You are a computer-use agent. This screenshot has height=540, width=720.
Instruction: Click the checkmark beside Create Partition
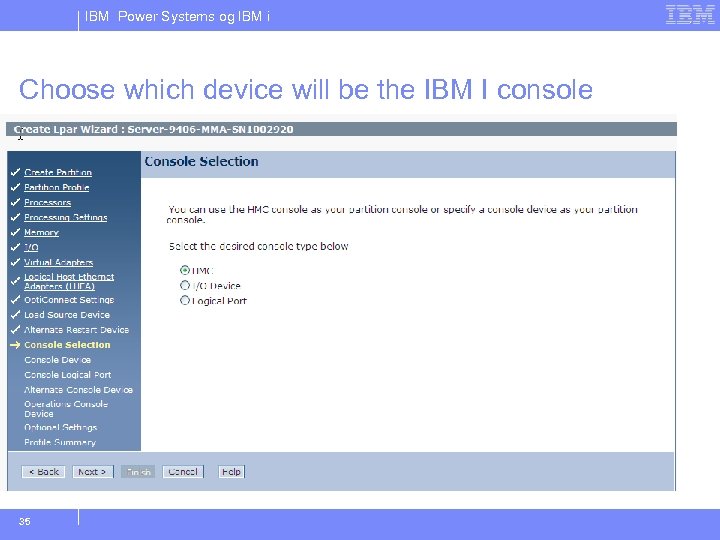coord(15,172)
